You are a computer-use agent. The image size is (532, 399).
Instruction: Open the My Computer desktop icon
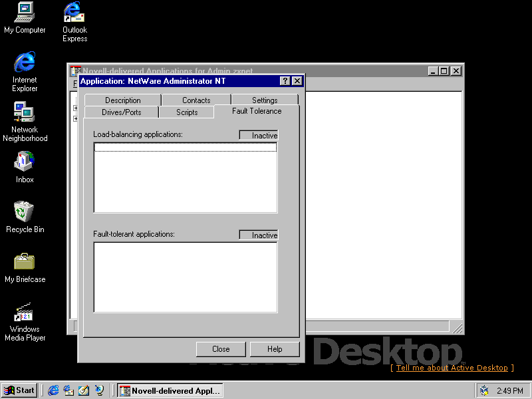click(x=25, y=18)
